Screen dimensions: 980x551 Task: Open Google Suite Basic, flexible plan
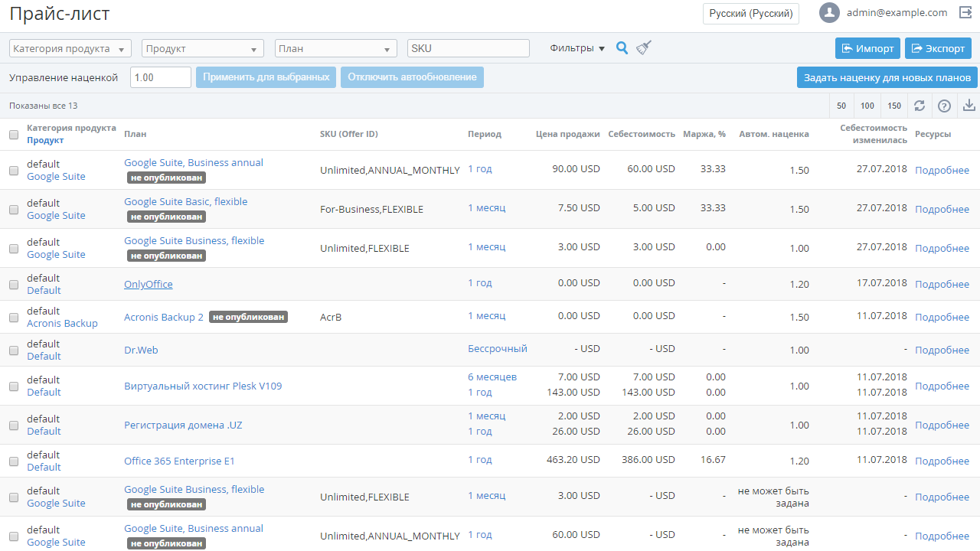coord(186,201)
